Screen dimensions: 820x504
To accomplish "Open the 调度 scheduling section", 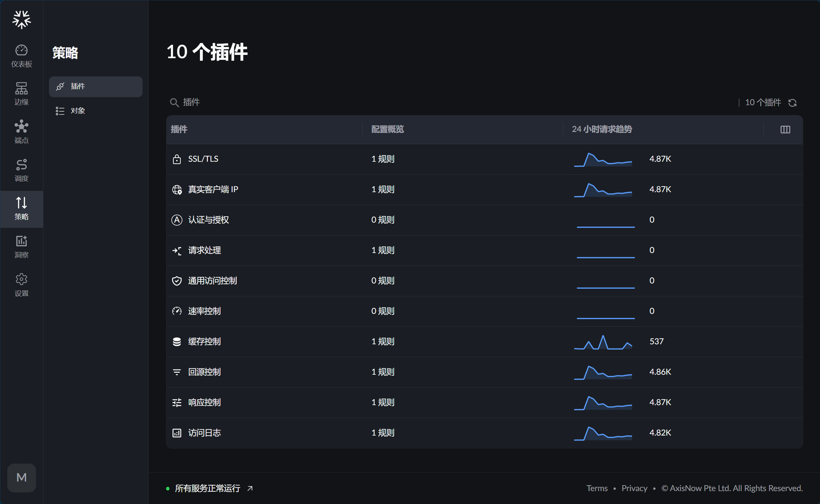I will (22, 171).
